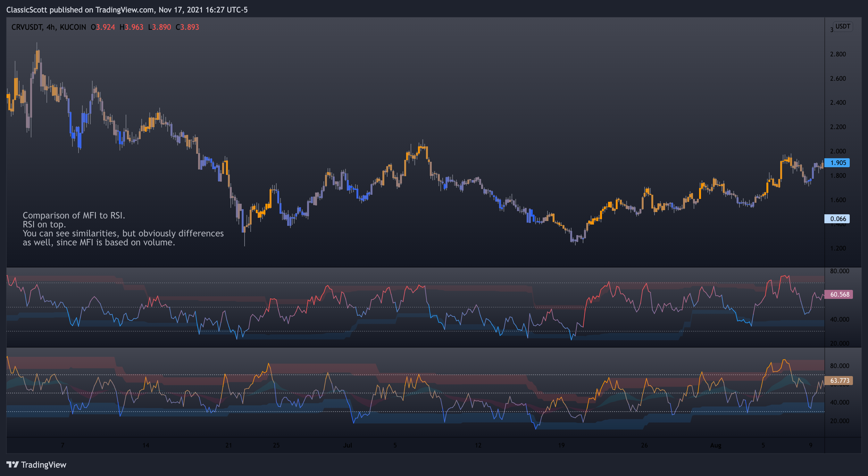Click the 2.800 price axis label

pyautogui.click(x=838, y=54)
